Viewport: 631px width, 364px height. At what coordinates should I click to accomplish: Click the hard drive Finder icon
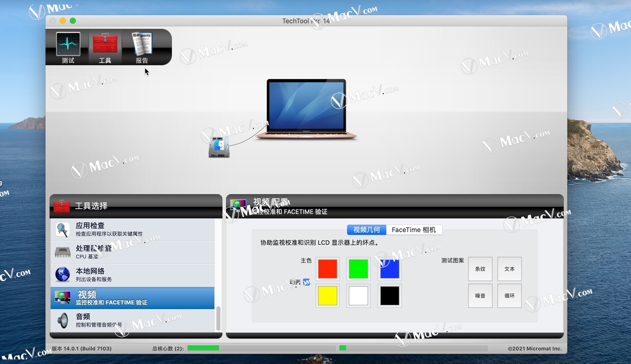(x=219, y=147)
